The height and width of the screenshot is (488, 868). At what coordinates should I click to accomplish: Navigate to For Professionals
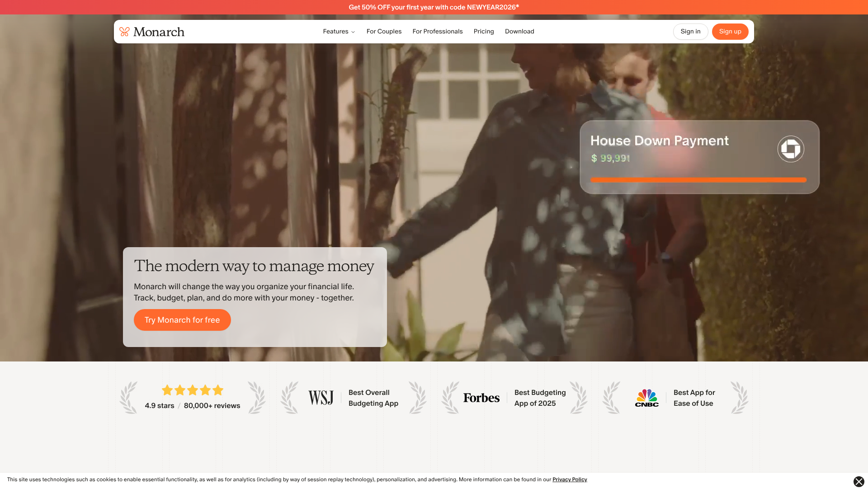coord(437,31)
